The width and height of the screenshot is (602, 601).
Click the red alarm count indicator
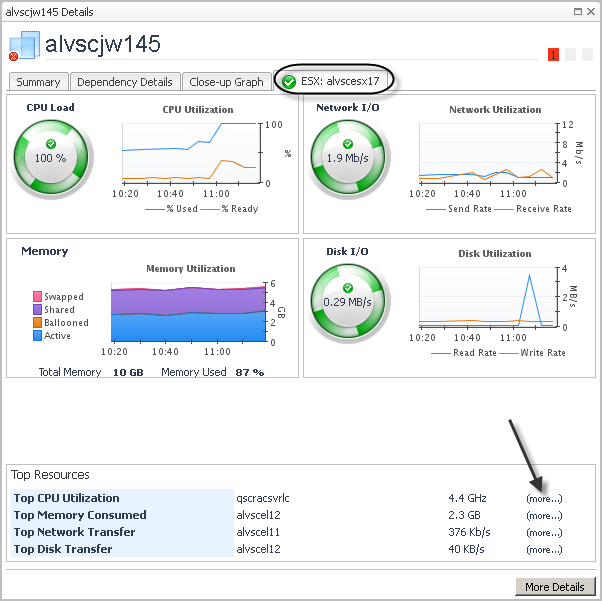tap(553, 55)
